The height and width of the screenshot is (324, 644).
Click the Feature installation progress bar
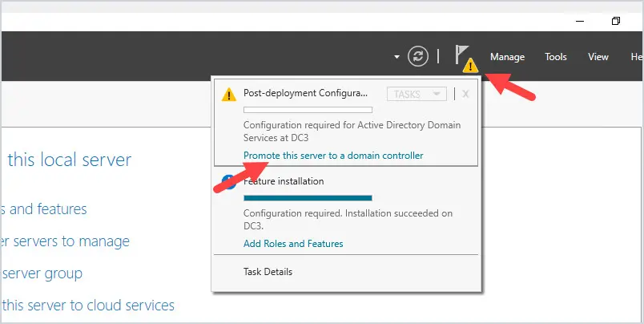pyautogui.click(x=308, y=198)
